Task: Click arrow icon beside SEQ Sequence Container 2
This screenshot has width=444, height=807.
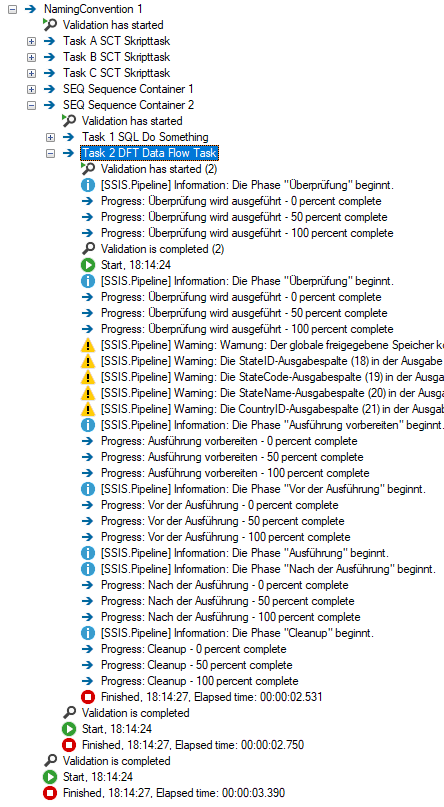Action: (x=49, y=105)
